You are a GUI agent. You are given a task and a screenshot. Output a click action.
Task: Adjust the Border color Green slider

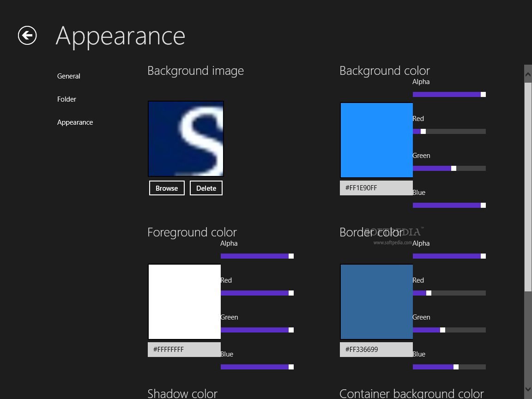pyautogui.click(x=449, y=330)
